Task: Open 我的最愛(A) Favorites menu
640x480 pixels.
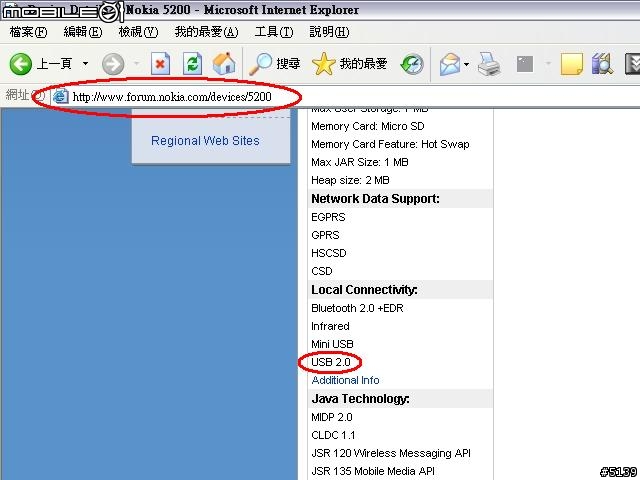Action: pos(207,32)
